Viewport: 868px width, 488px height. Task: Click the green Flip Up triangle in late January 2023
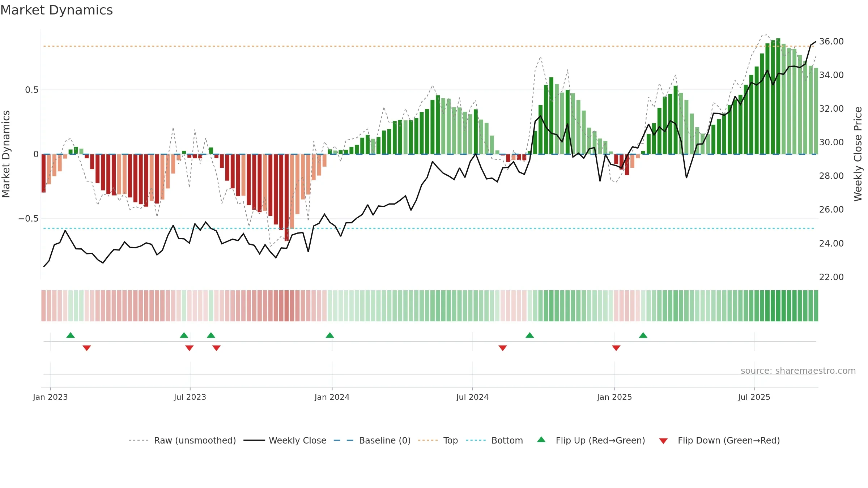click(71, 335)
